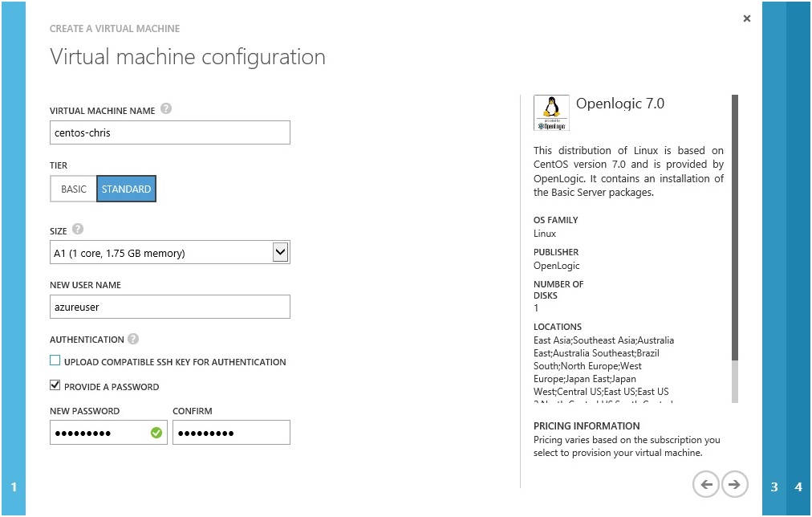Image resolution: width=812 pixels, height=517 pixels.
Task: Click the image details scrollbar thumb
Action: click(735, 227)
